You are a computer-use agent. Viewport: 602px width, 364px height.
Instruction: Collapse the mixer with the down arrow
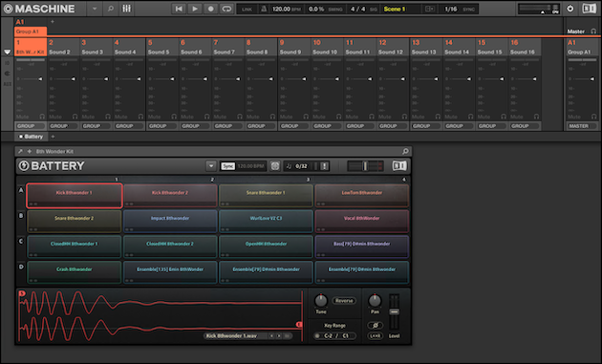(x=7, y=52)
